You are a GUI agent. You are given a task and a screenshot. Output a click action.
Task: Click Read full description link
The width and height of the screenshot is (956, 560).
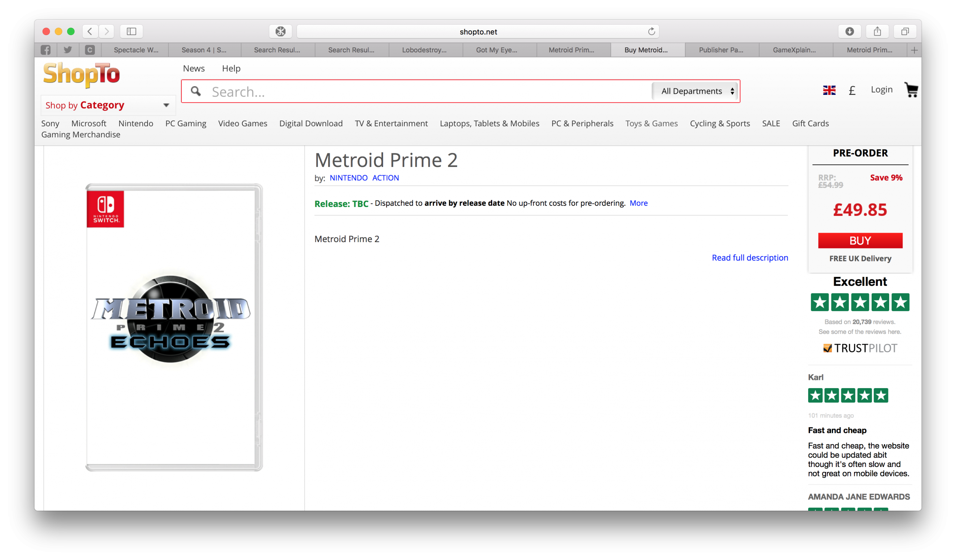pyautogui.click(x=749, y=258)
